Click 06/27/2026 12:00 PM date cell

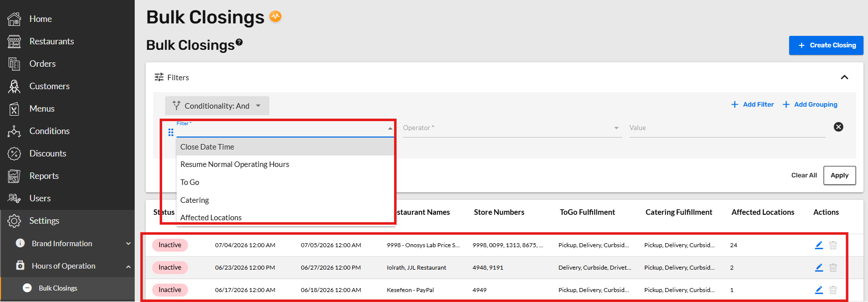pos(331,268)
